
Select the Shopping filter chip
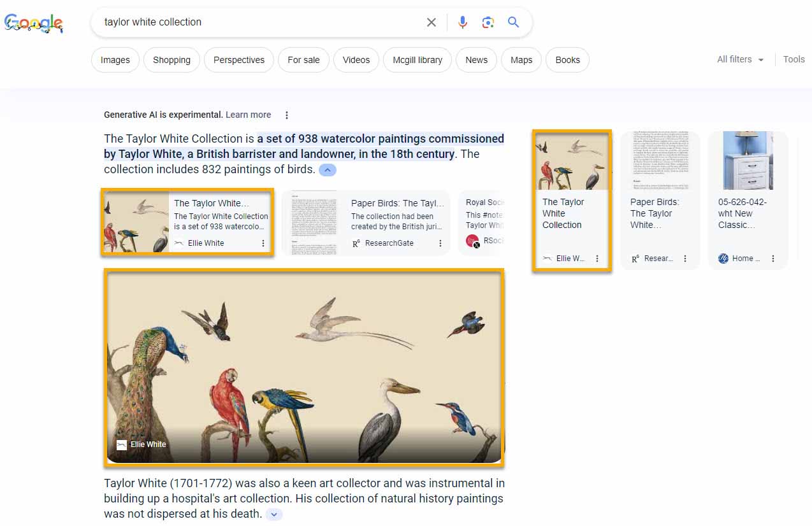tap(171, 60)
